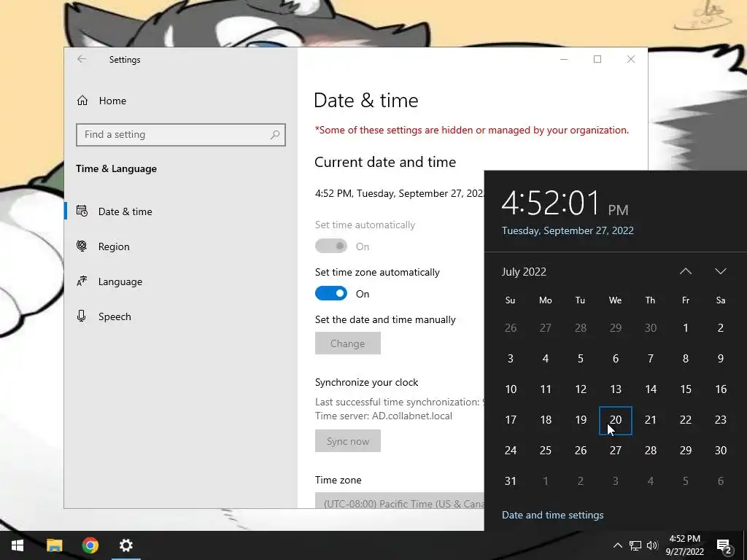The width and height of the screenshot is (747, 560).
Task: Select August 6 in the calendar
Action: click(x=720, y=481)
